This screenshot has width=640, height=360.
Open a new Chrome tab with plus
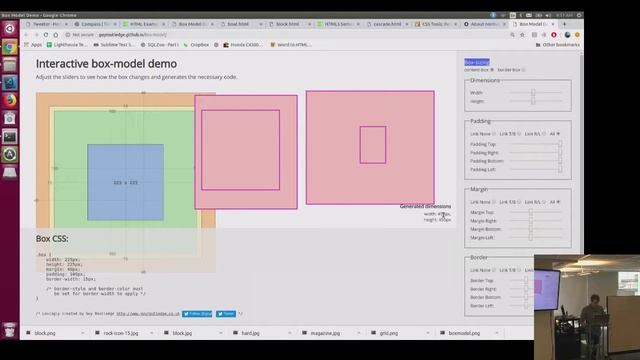(564, 24)
